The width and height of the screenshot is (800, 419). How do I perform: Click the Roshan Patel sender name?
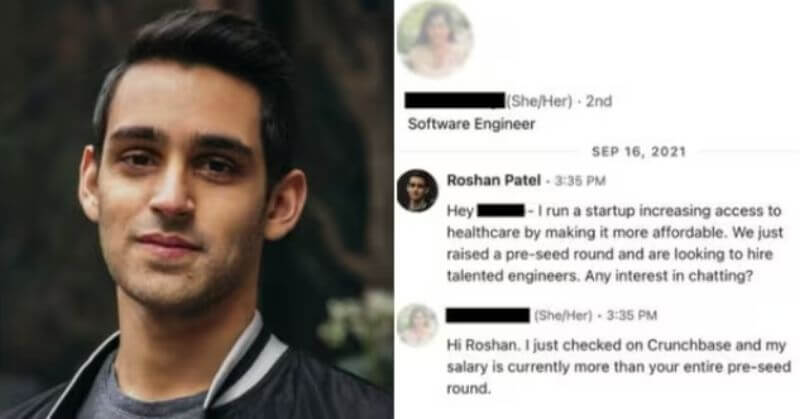pyautogui.click(x=493, y=180)
